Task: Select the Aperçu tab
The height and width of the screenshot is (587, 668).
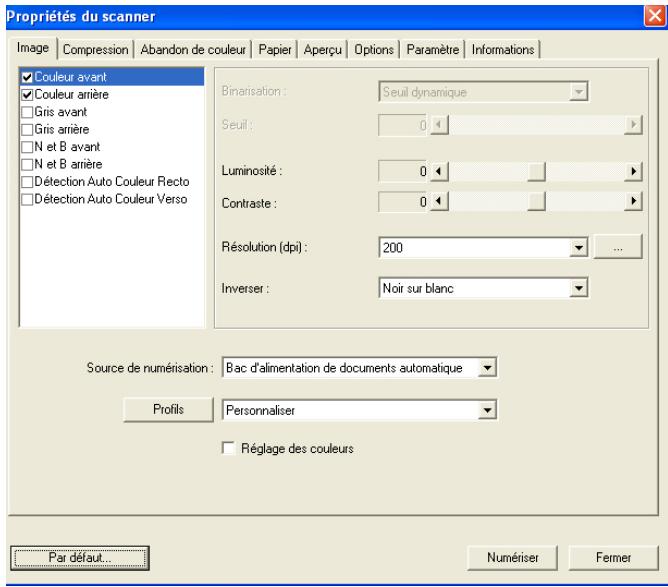Action: pyautogui.click(x=322, y=49)
